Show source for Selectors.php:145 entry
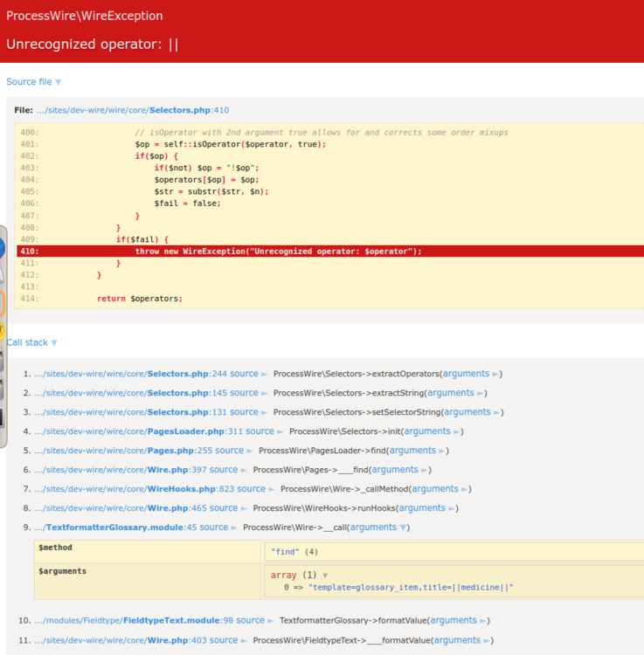 (x=248, y=393)
